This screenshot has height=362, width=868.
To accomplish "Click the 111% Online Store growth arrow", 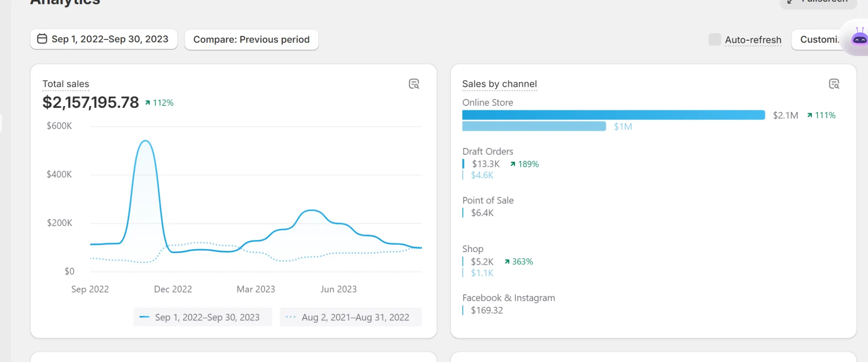I will pyautogui.click(x=810, y=115).
